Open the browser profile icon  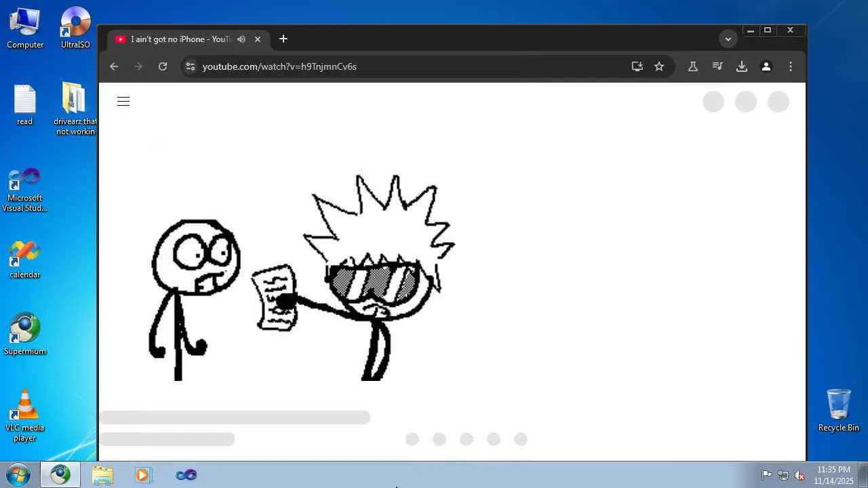[x=766, y=66]
